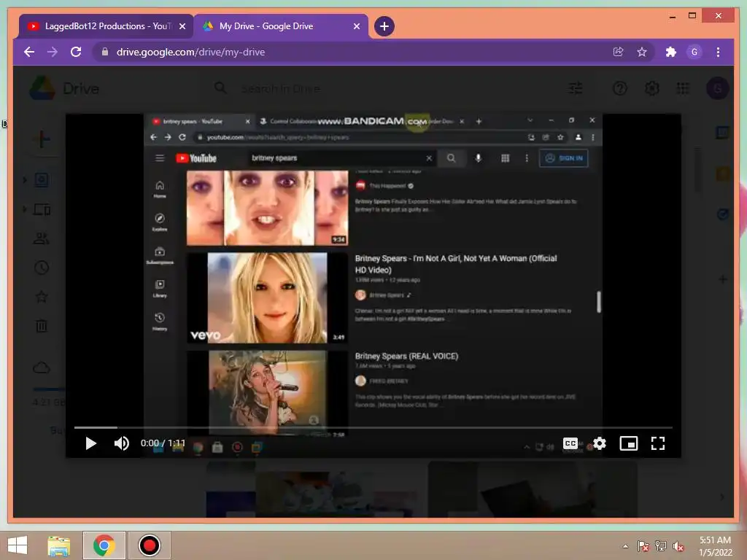Open Drive settings gear

coord(651,88)
